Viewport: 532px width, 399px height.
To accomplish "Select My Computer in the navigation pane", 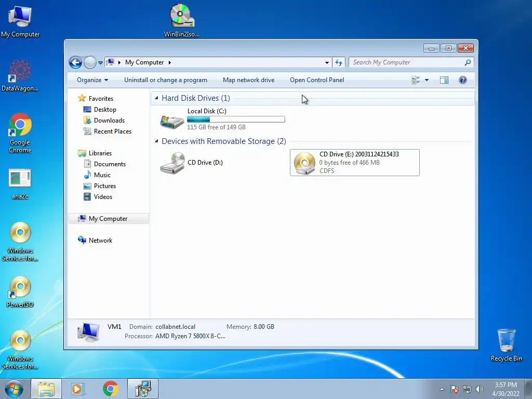I will pos(108,219).
